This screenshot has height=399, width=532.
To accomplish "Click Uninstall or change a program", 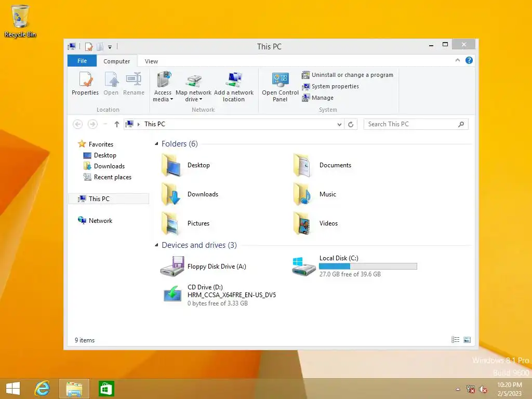I will click(348, 75).
